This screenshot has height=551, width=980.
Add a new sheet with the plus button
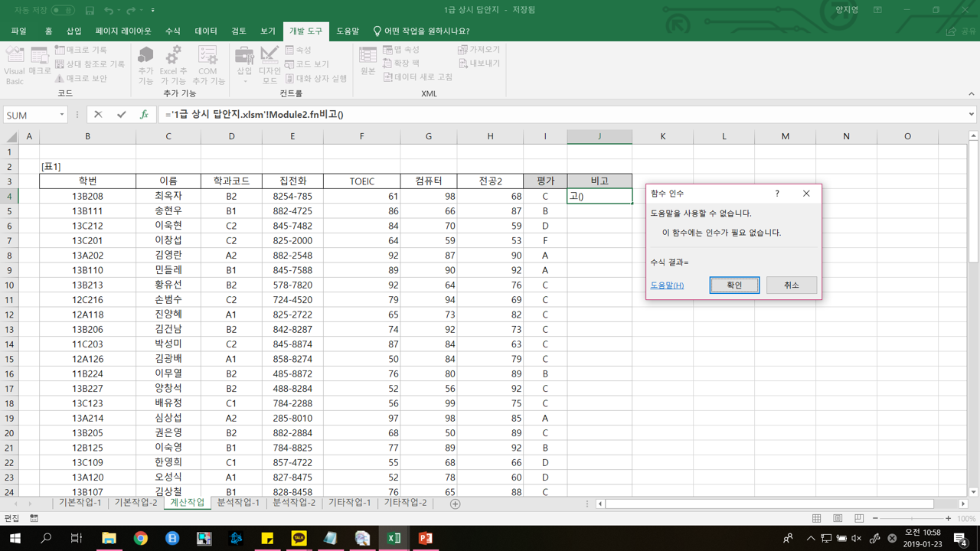coord(455,504)
